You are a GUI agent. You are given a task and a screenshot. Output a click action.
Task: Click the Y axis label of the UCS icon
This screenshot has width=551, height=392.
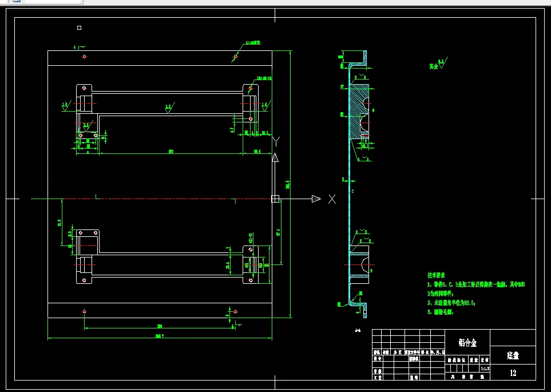276,142
